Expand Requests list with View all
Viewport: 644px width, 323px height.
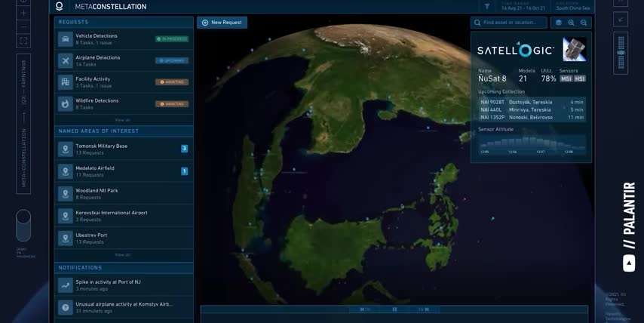pyautogui.click(x=122, y=120)
